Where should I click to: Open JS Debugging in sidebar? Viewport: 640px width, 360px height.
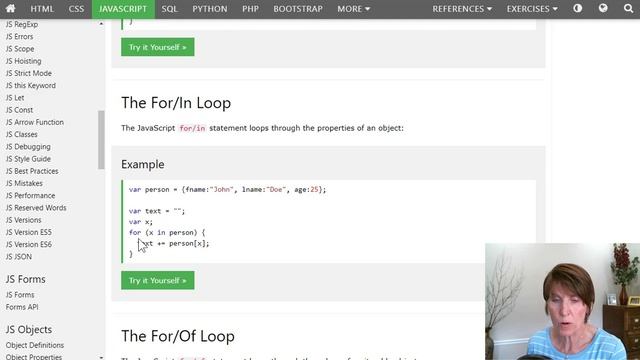pos(28,147)
